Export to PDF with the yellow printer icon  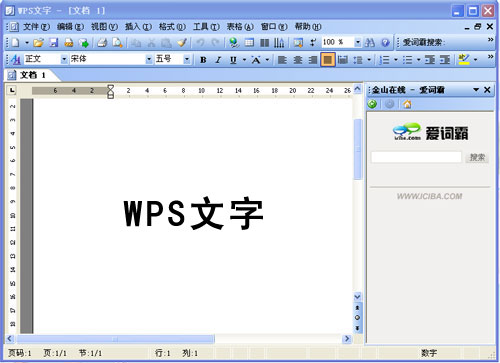coord(69,42)
